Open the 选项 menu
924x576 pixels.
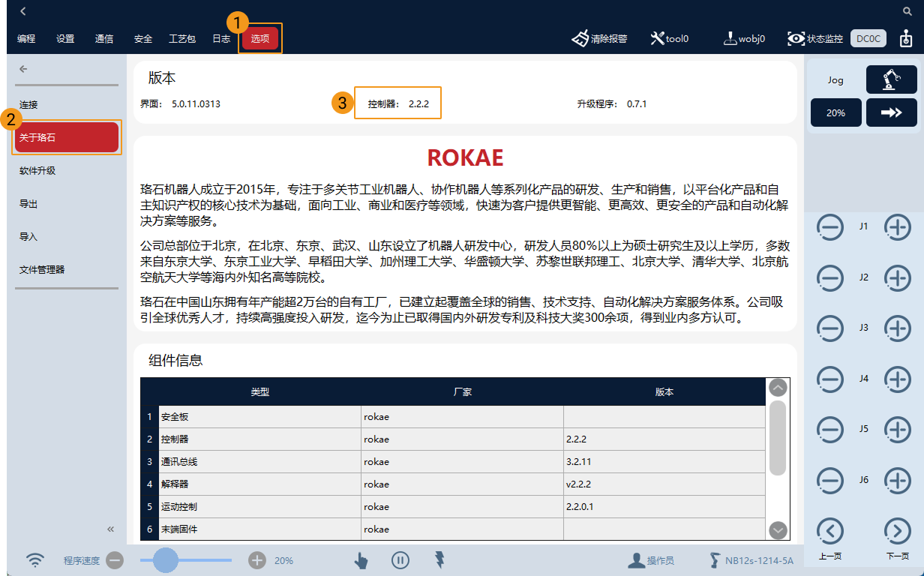pos(260,37)
